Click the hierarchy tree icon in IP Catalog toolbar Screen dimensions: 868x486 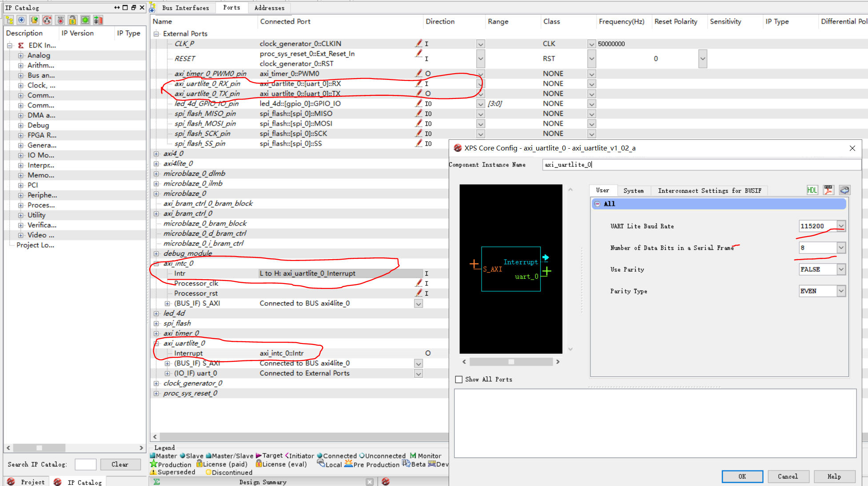(9, 20)
